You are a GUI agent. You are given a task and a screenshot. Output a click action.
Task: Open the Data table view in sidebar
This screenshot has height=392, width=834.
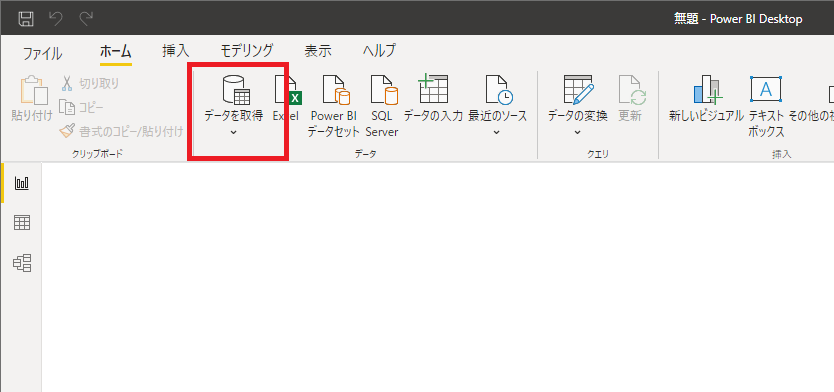22,223
